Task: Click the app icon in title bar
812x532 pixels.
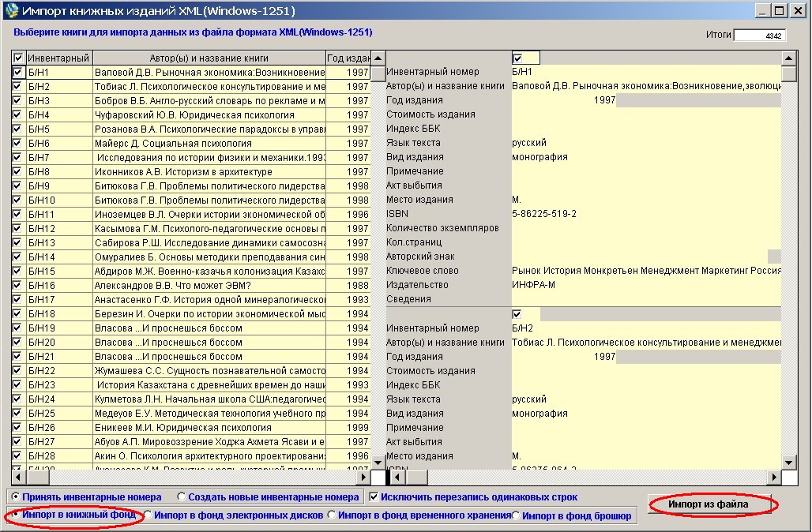Action: tap(9, 11)
